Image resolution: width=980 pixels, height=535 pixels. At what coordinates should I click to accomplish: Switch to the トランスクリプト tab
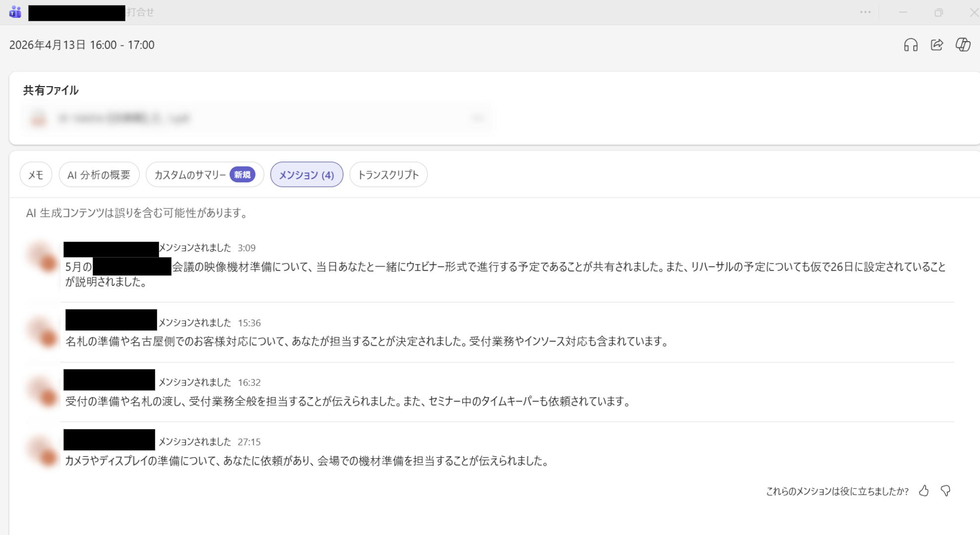coord(388,175)
